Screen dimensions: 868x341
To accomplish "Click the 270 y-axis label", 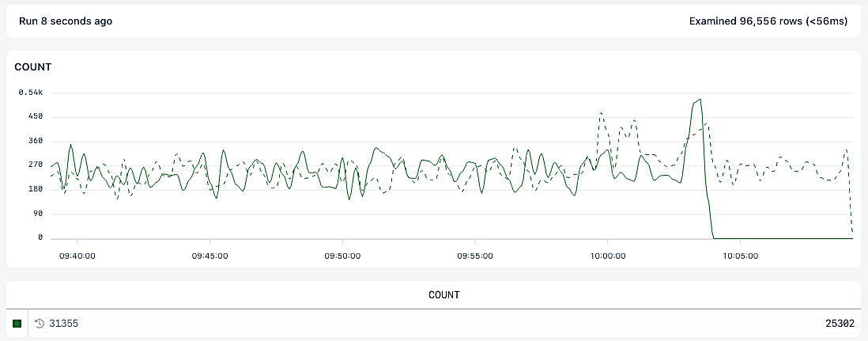I will (36, 165).
